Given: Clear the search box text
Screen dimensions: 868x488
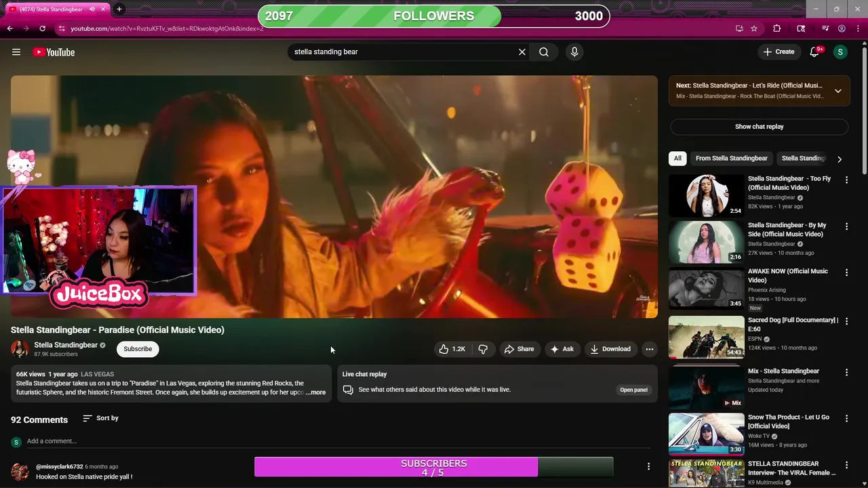Looking at the screenshot, I should coord(522,52).
